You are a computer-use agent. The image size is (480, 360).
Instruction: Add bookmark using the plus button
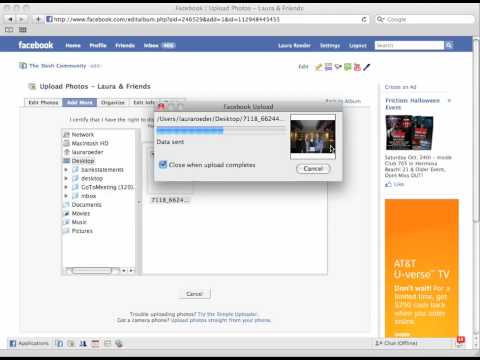coord(38,19)
